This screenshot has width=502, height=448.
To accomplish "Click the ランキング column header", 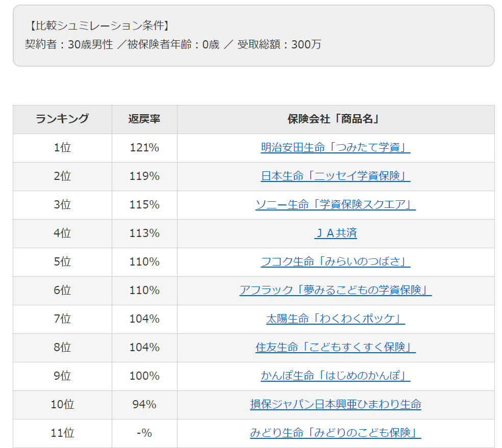I will click(62, 119).
